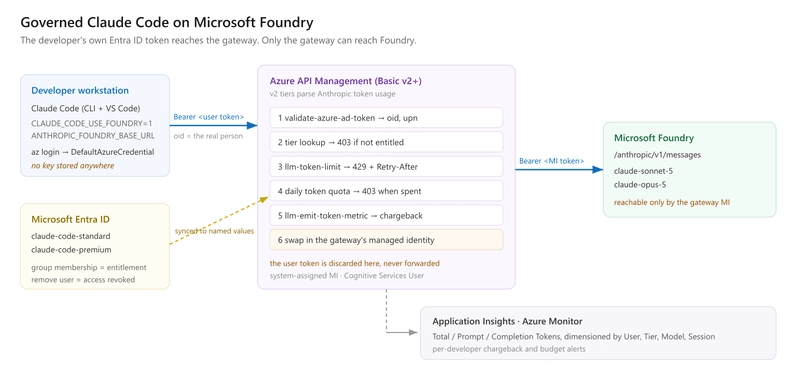
Task: Select step 3 llm-token-limit box
Action: tap(386, 166)
